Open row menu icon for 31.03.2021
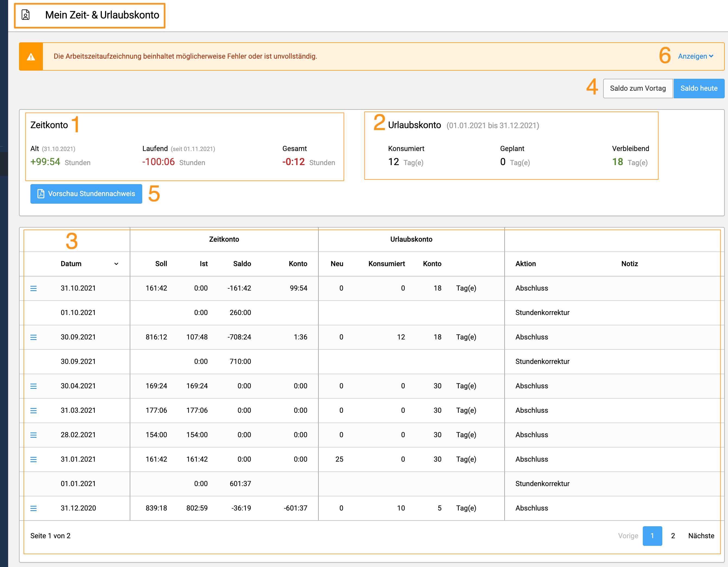 tap(33, 411)
